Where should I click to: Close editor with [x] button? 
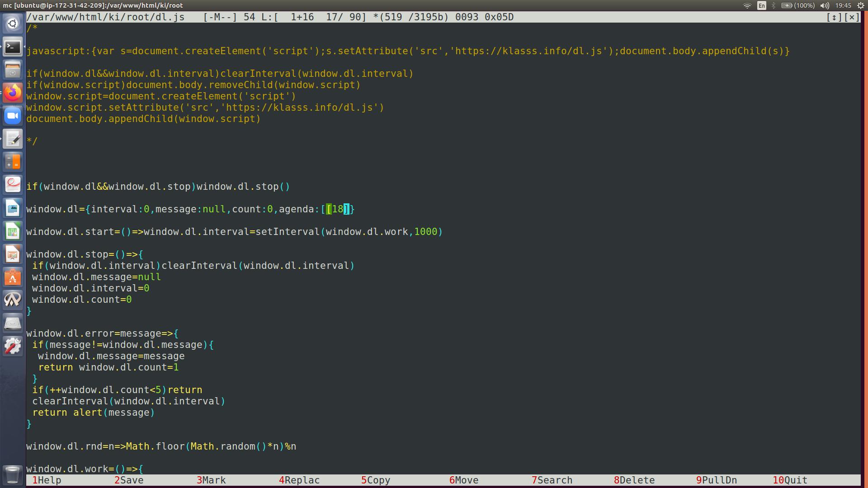[852, 17]
